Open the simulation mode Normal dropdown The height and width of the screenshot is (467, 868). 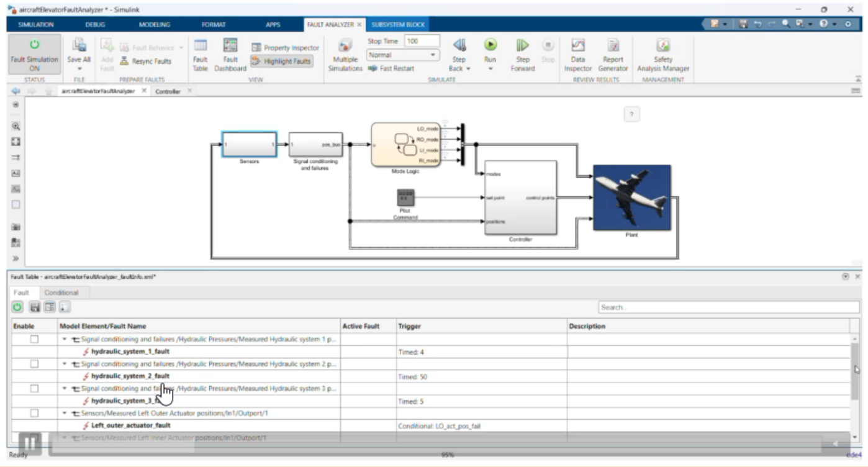[x=402, y=55]
